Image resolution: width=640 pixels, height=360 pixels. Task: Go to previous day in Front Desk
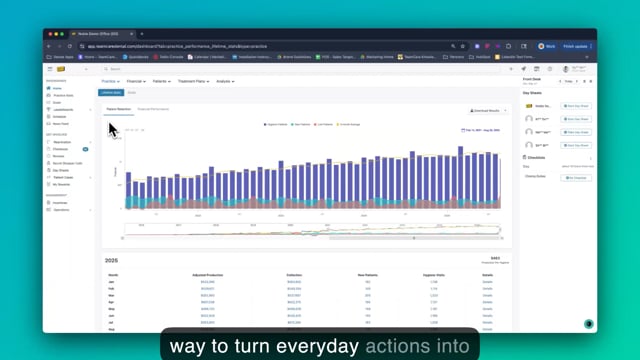560,81
